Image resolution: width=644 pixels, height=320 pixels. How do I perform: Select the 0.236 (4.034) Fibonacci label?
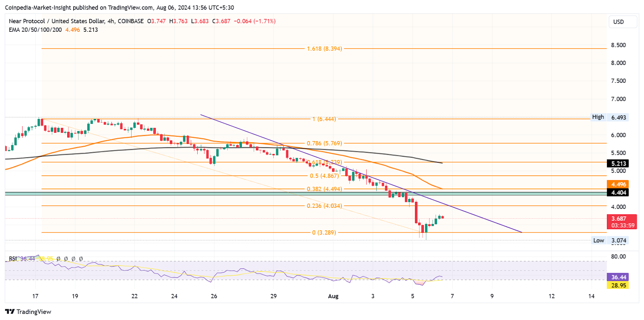[324, 206]
